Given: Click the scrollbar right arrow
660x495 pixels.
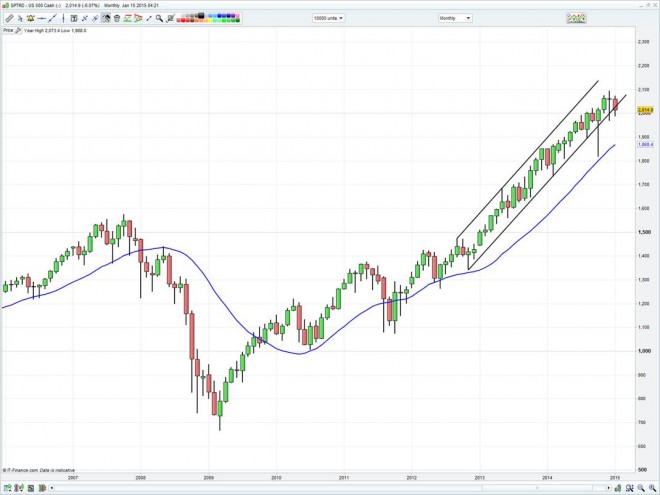Looking at the screenshot, I should coord(609,488).
